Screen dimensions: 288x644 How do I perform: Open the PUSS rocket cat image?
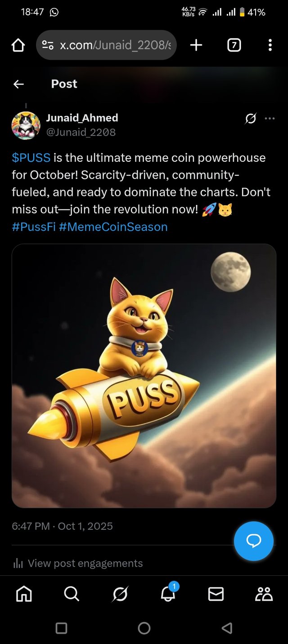coord(144,376)
